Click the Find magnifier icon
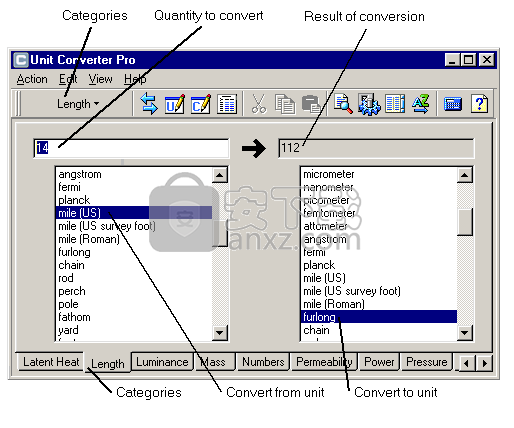Screen dimensions: 514x428 [343, 104]
